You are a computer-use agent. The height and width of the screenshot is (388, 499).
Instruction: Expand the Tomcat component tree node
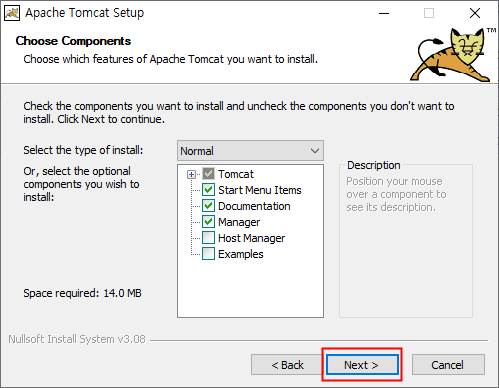[191, 174]
